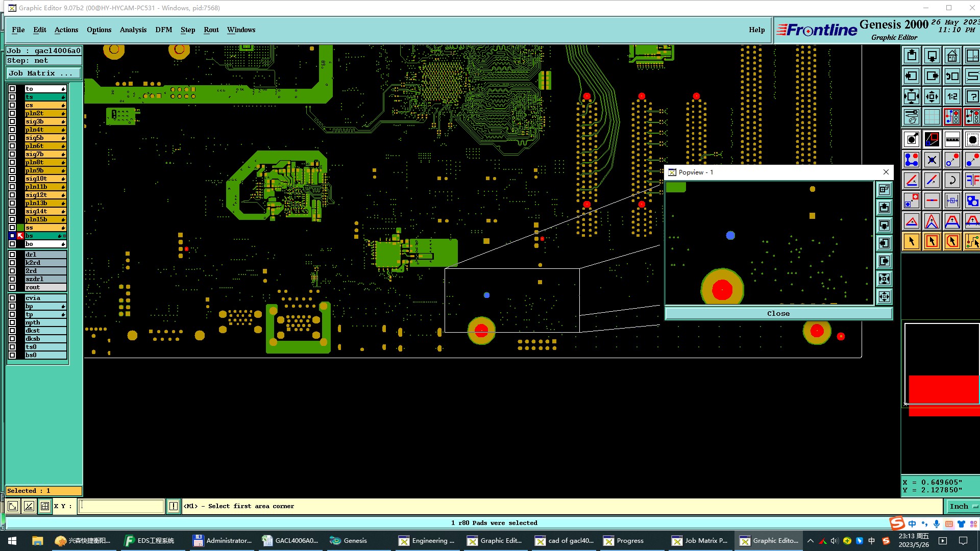Enable display checkbox for drl layer
Viewport: 980px width, 551px height.
[12, 255]
